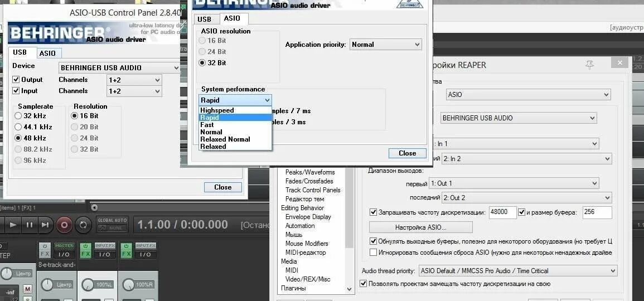The width and height of the screenshot is (644, 301).
Task: Click the 100%R pan knob
Action: click(x=129, y=285)
